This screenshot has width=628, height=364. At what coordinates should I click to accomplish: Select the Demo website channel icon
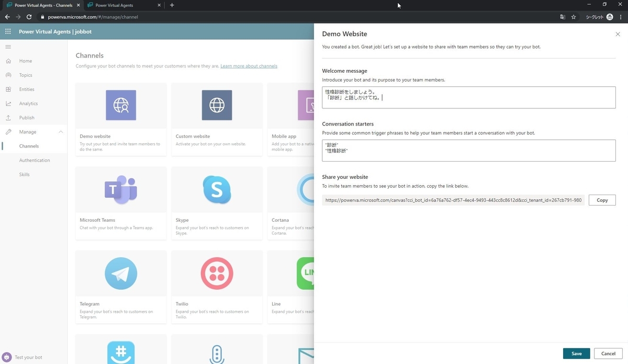click(x=121, y=105)
